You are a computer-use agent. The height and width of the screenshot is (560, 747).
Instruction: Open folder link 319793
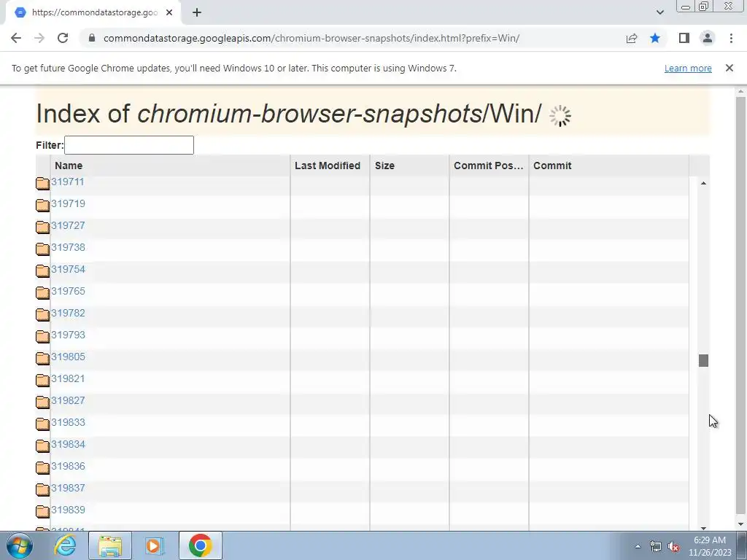pyautogui.click(x=68, y=335)
